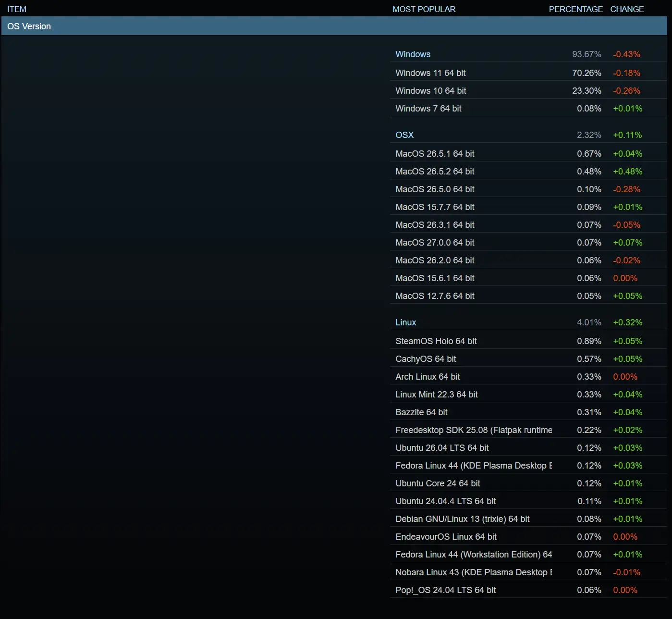Screen dimensions: 672x619
Task: Select the MacOS 26.5.0 64 bit row
Action: [528, 189]
